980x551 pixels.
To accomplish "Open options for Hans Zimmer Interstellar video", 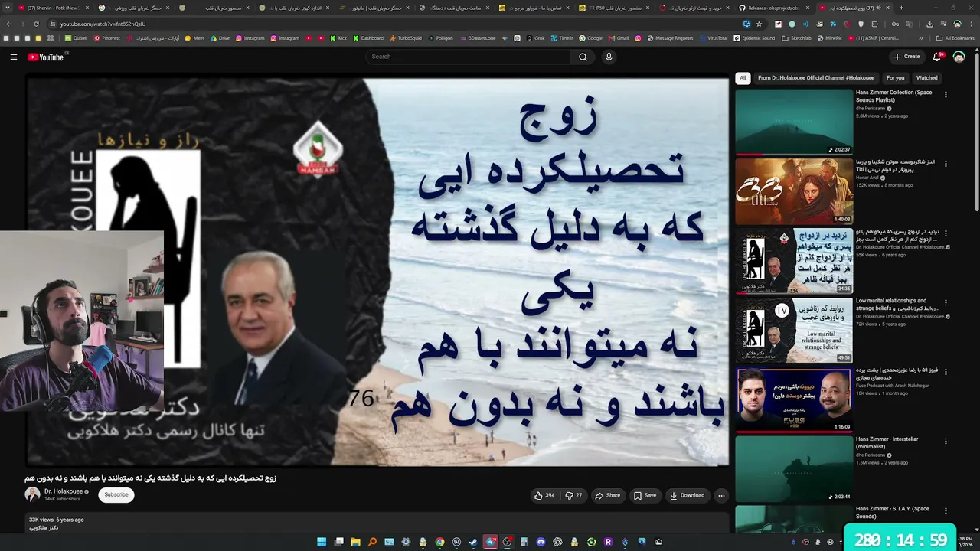I will (946, 442).
